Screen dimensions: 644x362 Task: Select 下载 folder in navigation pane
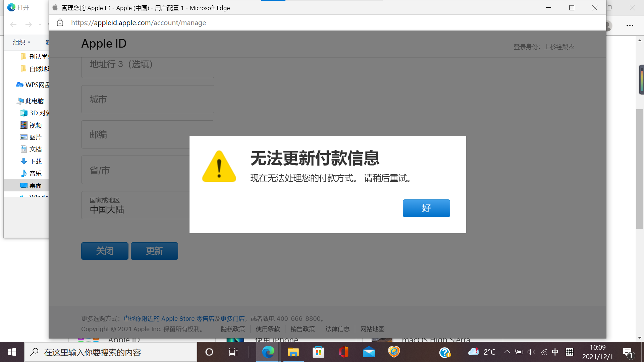(x=35, y=161)
